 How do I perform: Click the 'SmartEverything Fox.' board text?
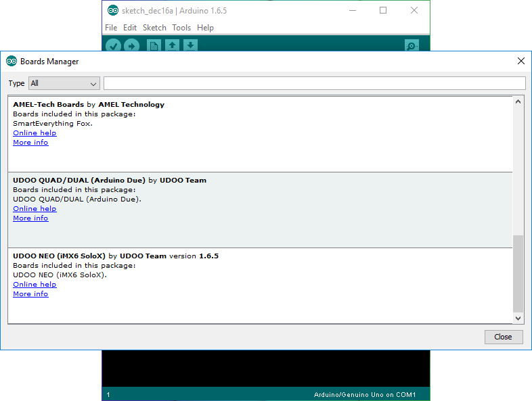pos(53,123)
